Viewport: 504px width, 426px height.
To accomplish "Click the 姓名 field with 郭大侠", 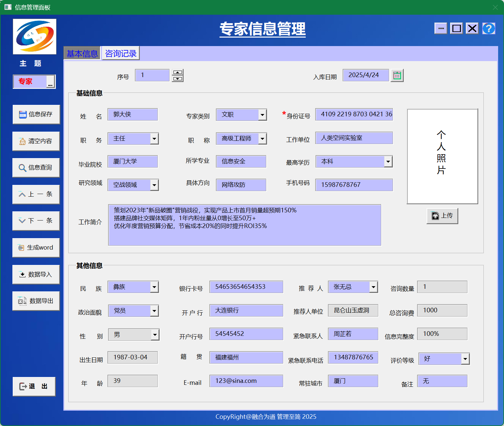I will (x=133, y=114).
